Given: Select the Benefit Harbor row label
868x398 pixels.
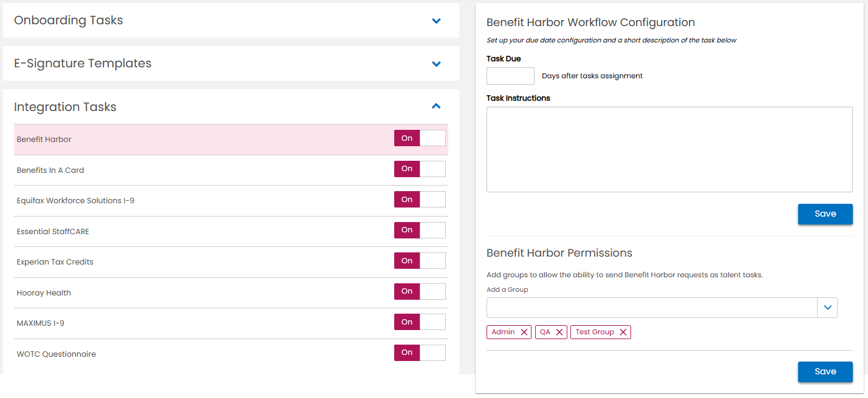Looking at the screenshot, I should [44, 140].
